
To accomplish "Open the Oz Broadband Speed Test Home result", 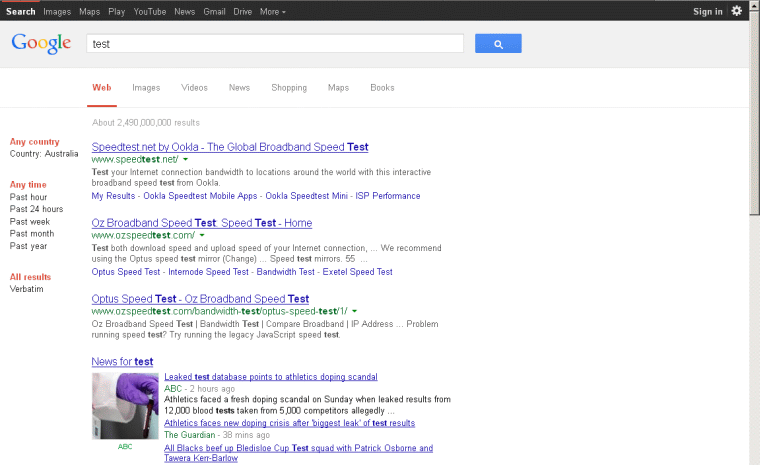I will (202, 223).
